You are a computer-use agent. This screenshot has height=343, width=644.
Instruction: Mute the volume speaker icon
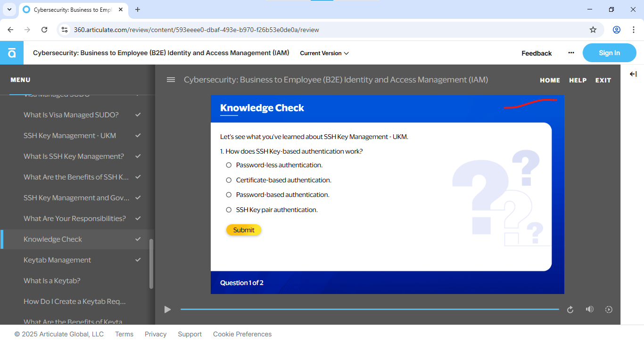coord(589,309)
